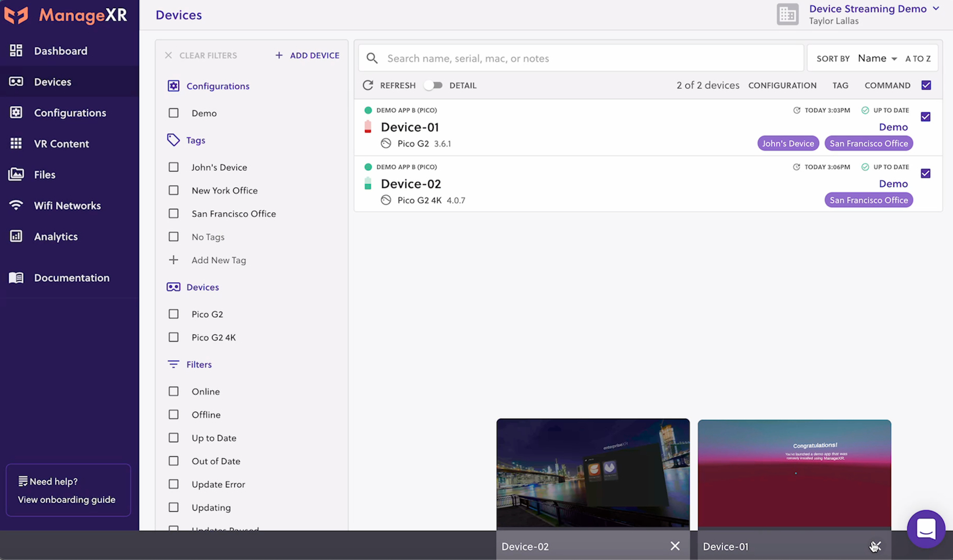
Task: Click the Device-02 stream thumbnail
Action: [593, 473]
